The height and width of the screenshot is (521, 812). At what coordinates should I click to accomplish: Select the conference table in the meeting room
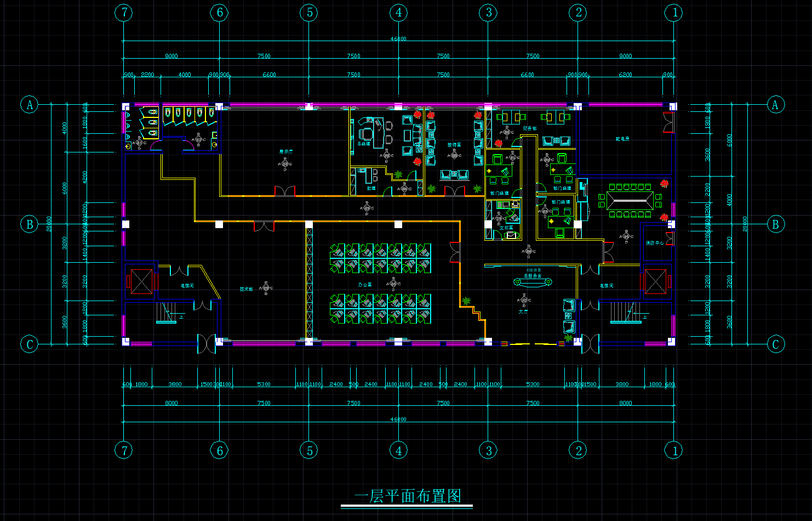pyautogui.click(x=630, y=201)
